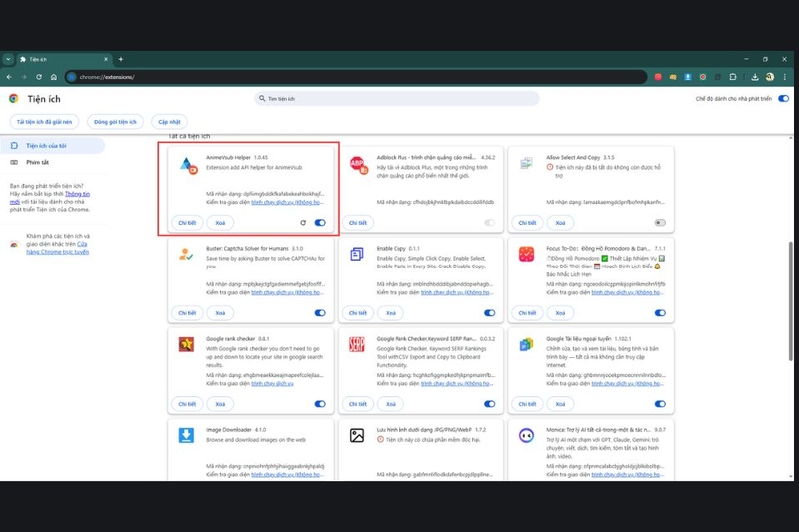Viewport: 799px width, 532px height.
Task: Disable Google Tài liệu ngoại tuyến switch
Action: [x=660, y=404]
